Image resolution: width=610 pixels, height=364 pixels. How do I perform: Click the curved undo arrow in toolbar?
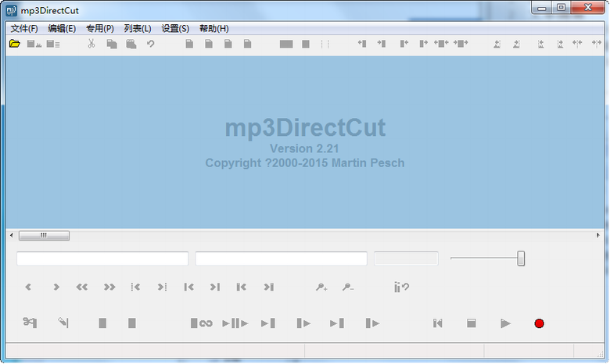151,44
